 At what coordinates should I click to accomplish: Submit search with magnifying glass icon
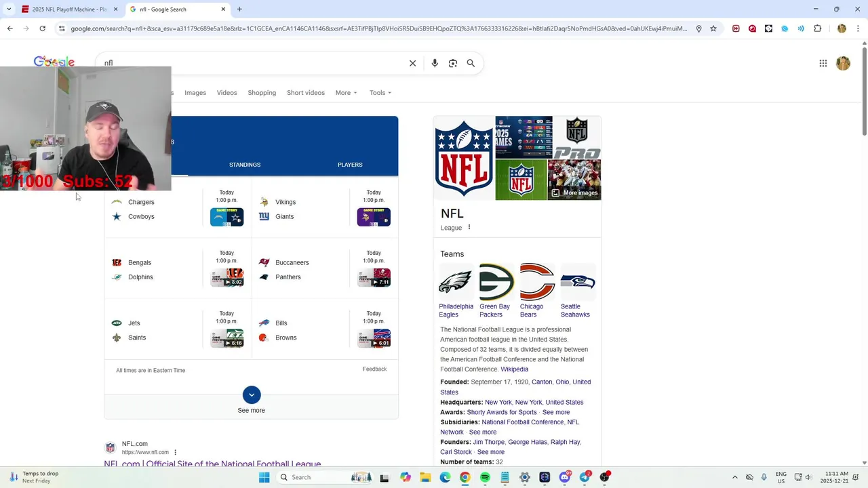coord(471,63)
